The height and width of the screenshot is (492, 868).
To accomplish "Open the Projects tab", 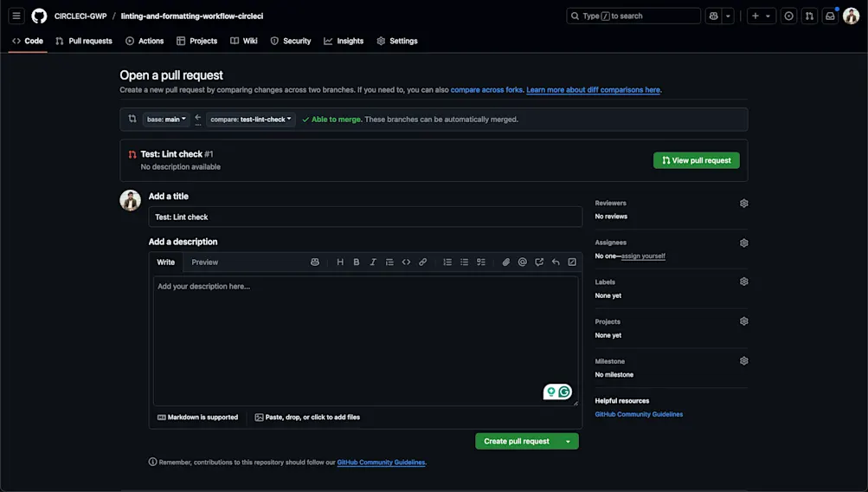I will click(x=197, y=41).
